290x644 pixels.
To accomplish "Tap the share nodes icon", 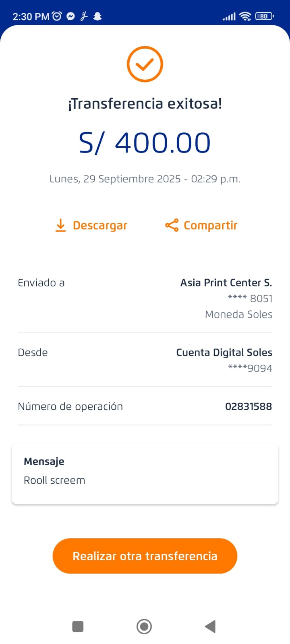I will point(172,225).
